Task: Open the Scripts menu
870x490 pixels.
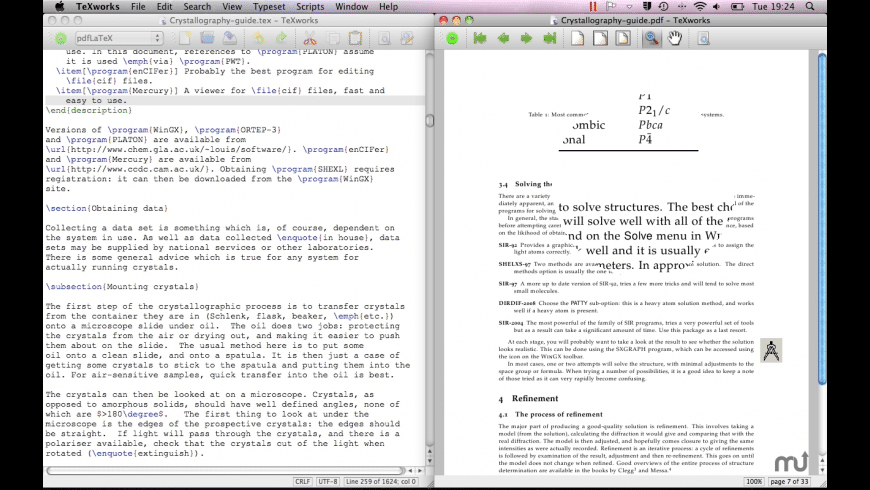Action: coord(310,7)
